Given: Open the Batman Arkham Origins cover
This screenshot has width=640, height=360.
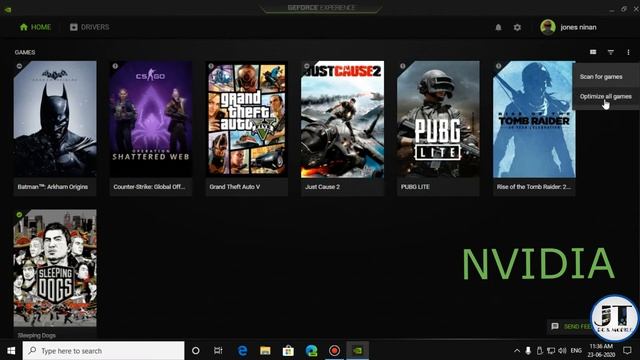Looking at the screenshot, I should (55, 119).
